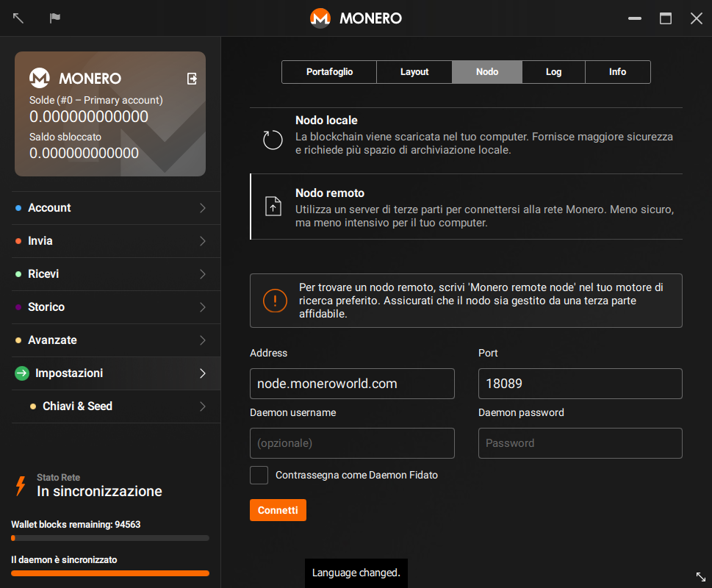
Task: Click the Connetti button
Action: (x=278, y=510)
